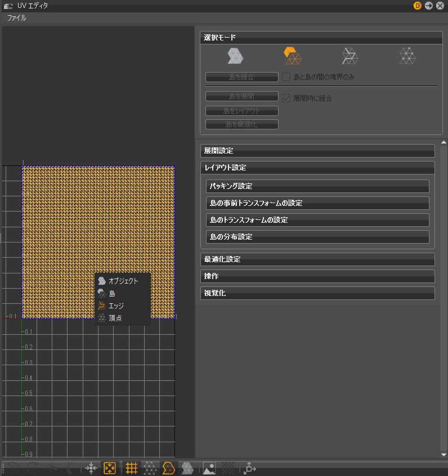Expand the 展開設定 section
448x476 pixels.
(317, 151)
